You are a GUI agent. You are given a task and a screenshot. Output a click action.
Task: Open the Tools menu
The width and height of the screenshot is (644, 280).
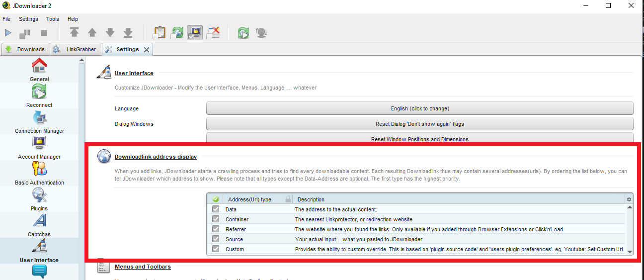(53, 19)
